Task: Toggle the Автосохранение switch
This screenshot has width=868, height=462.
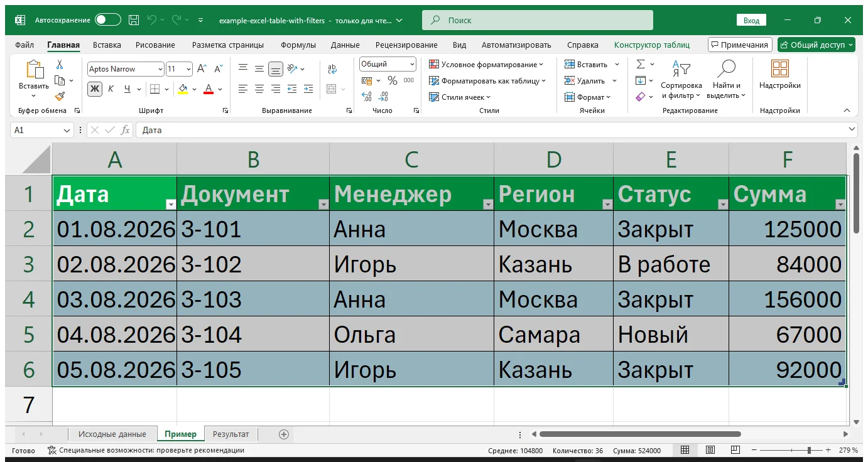Action: (x=107, y=20)
